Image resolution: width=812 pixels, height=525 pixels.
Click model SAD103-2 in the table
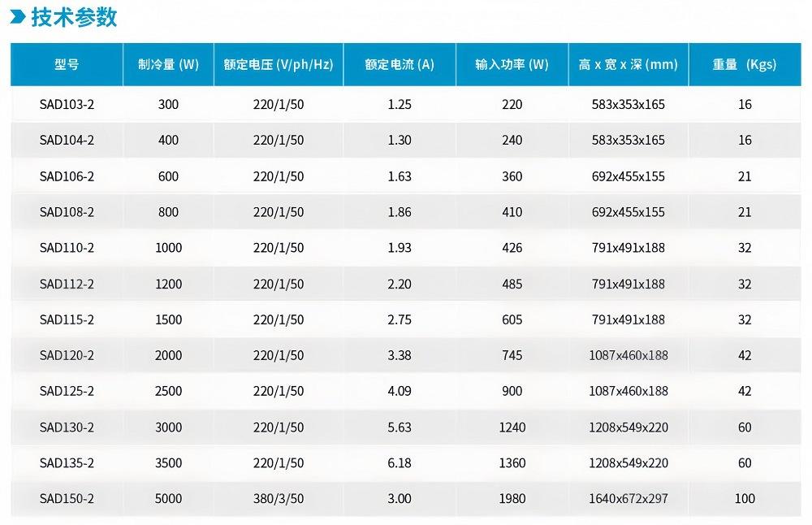(x=67, y=104)
